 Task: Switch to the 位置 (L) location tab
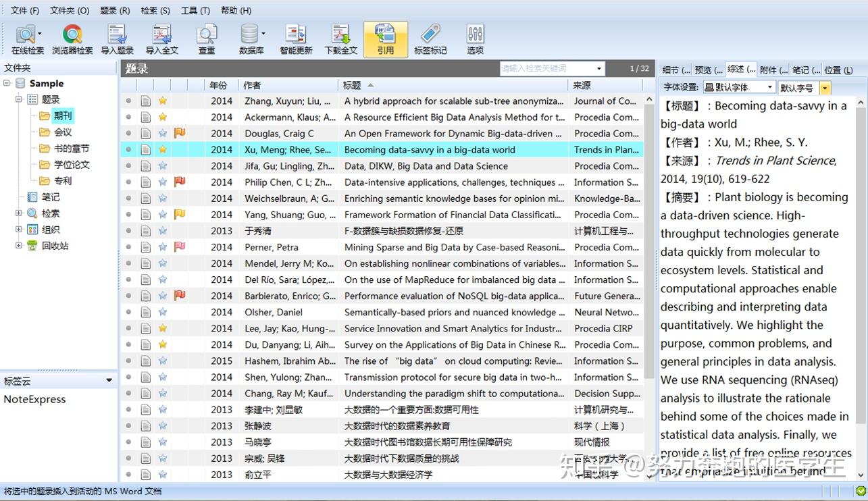coord(838,70)
